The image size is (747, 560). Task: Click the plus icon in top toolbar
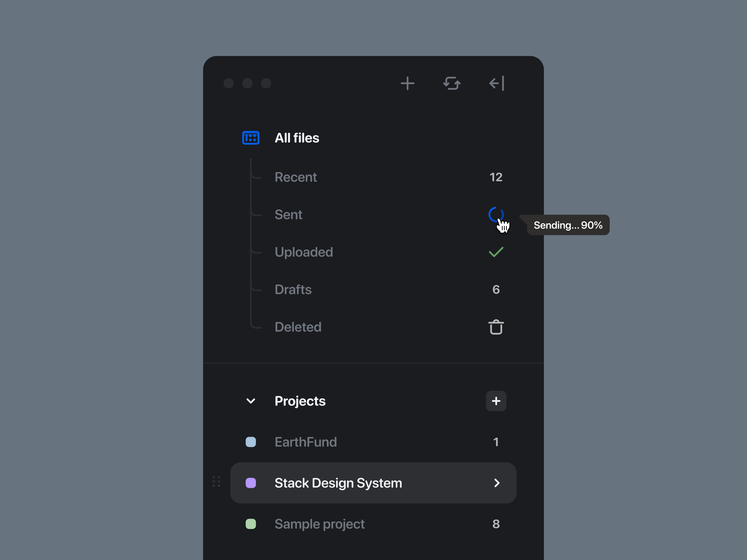[407, 83]
